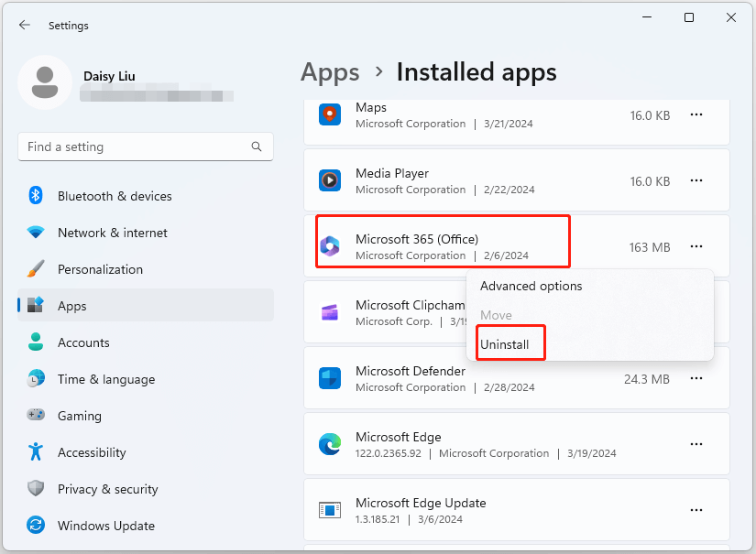Open the Maps app icon

pos(330,115)
